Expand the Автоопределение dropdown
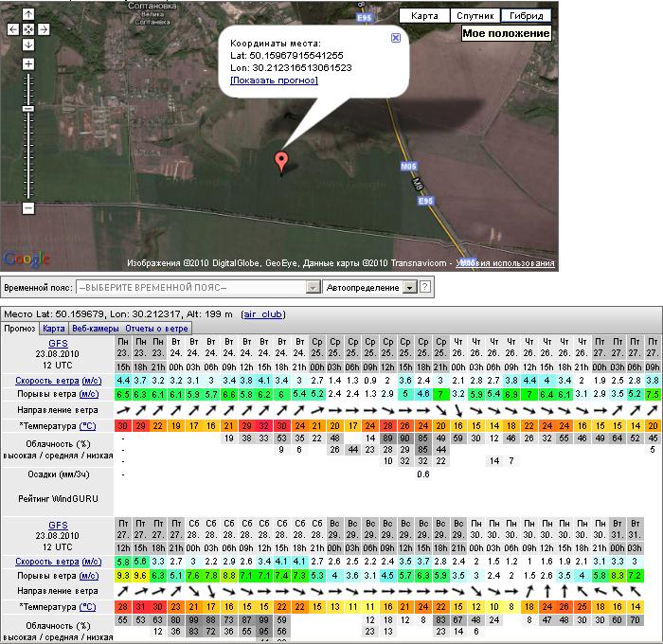This screenshot has height=644, width=663. pyautogui.click(x=409, y=287)
